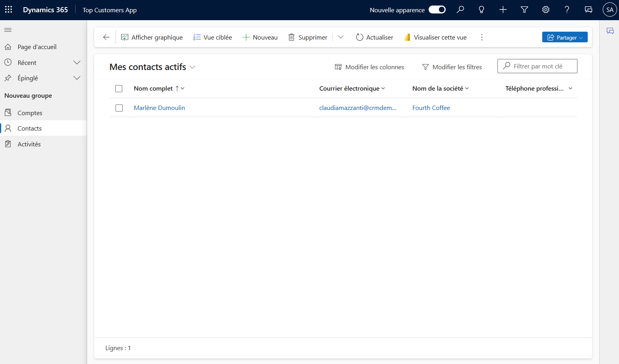Expand the Épinglé section chevron
Screen dimensions: 619x364
(77, 78)
